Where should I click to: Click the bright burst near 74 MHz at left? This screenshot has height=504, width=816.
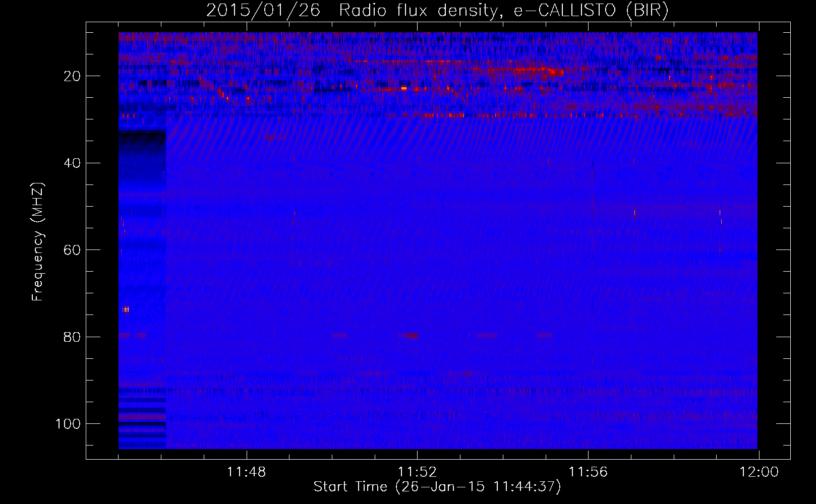coord(126,309)
